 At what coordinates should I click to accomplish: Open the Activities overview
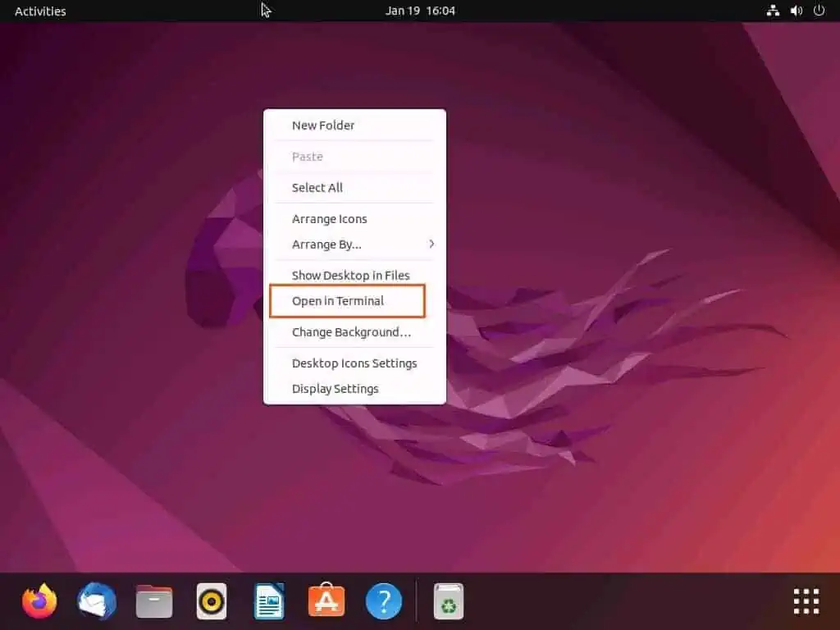point(39,11)
